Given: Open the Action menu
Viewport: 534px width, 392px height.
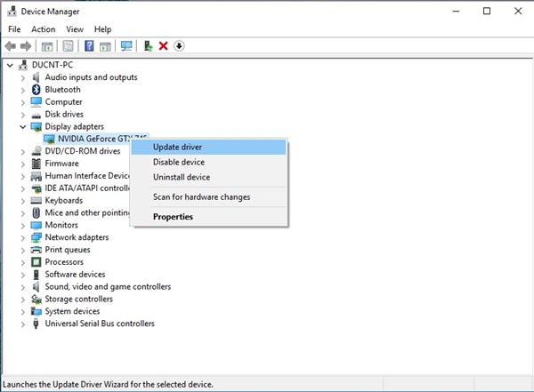Looking at the screenshot, I should tap(43, 29).
